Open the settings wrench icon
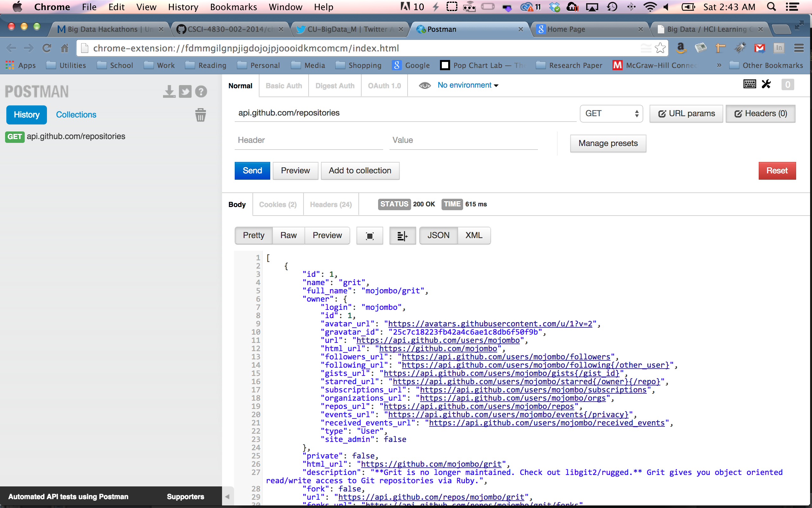 766,84
